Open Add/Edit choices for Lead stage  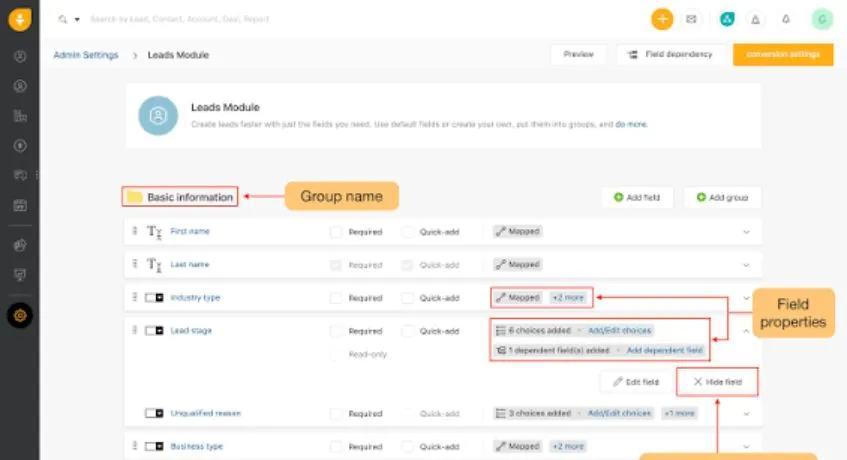620,330
